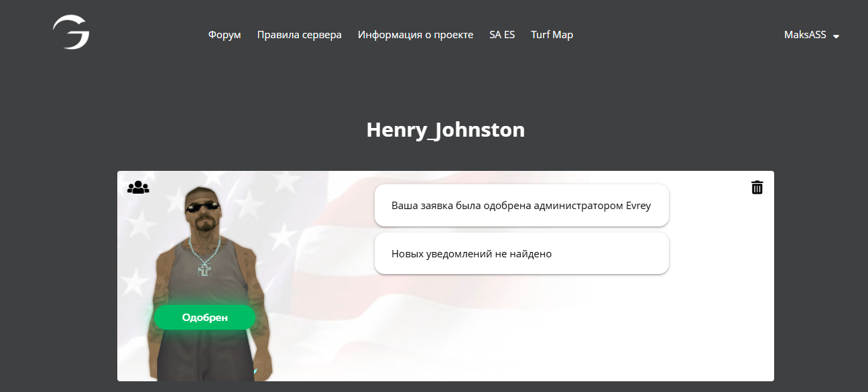Open the Форум menu link
This screenshot has width=868, height=392.
coord(225,35)
